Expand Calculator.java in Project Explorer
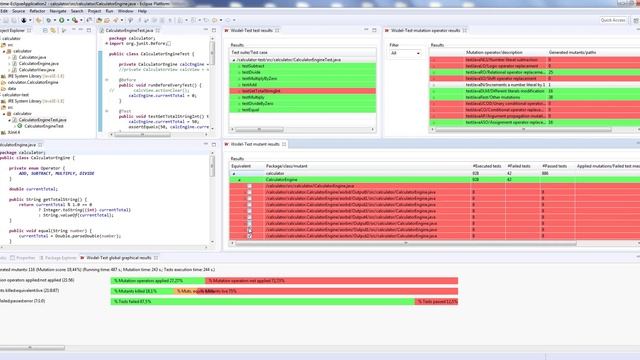 (9, 58)
